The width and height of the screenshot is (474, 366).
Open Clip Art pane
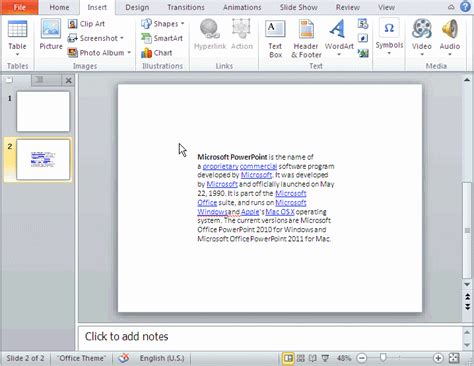[86, 24]
